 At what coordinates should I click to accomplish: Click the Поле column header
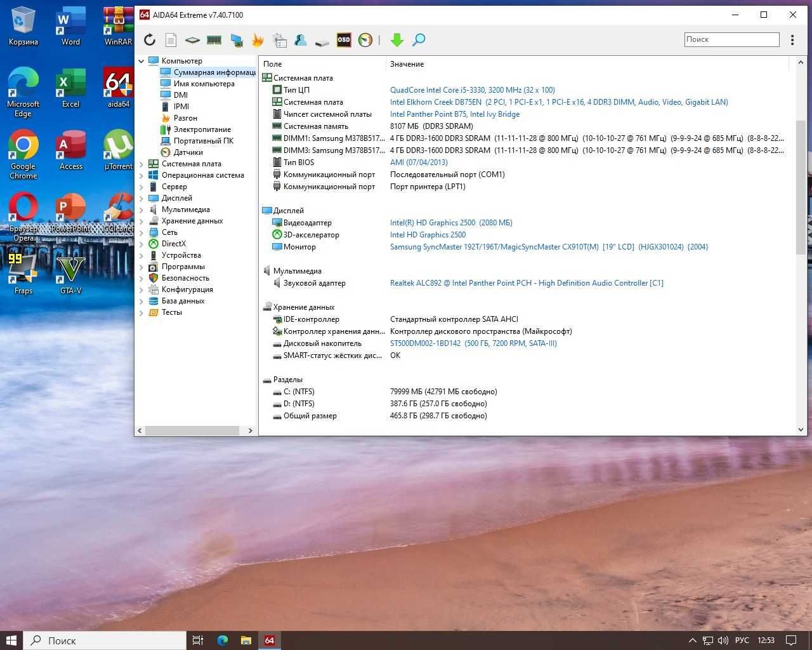point(322,64)
